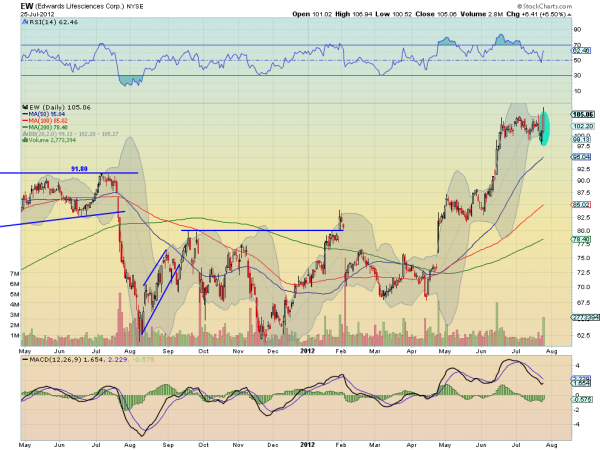This screenshot has width=600, height=450.
Task: Click the 'MACD(12,26,9) 1.654' legend text
Action: (x=67, y=360)
